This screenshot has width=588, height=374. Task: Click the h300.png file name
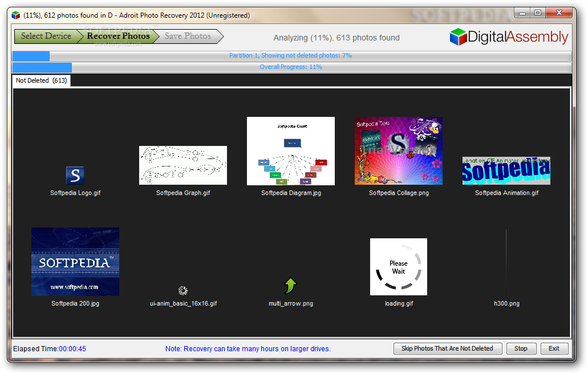pyautogui.click(x=506, y=303)
